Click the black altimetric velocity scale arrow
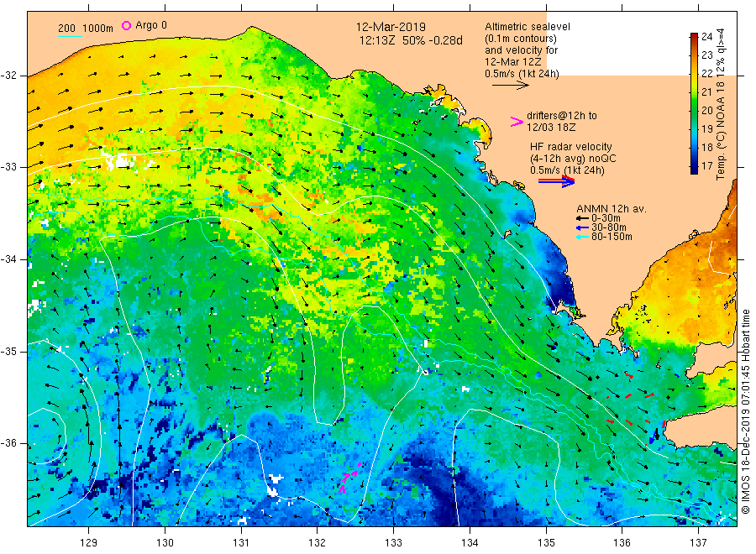Screen dimensions: 756x554 (x=511, y=86)
